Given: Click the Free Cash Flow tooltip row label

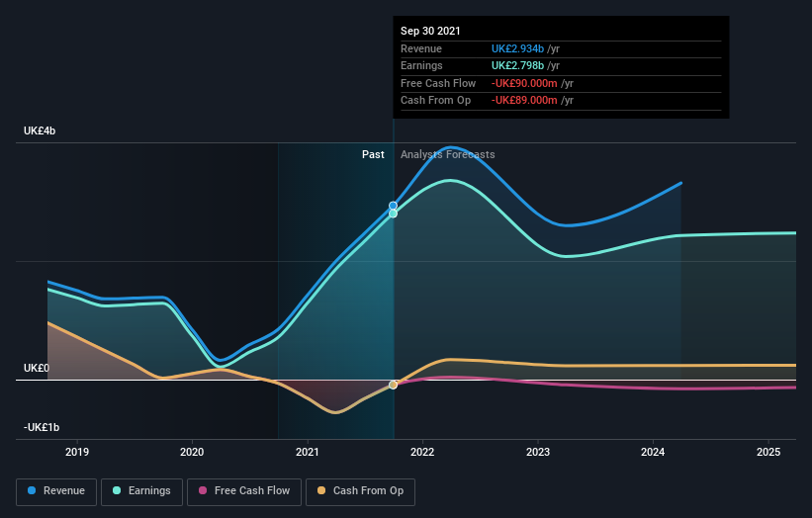Looking at the screenshot, I should 438,83.
